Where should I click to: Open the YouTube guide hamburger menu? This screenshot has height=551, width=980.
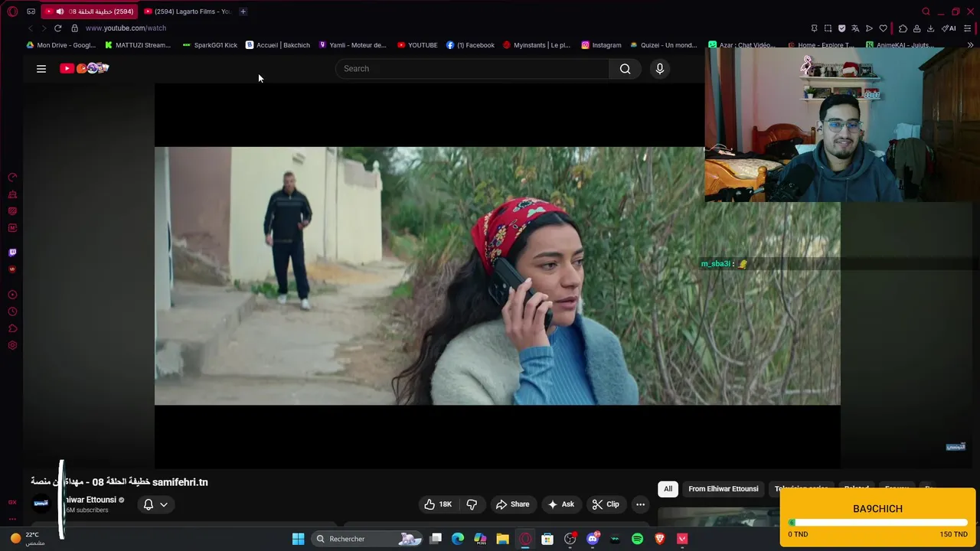(41, 69)
